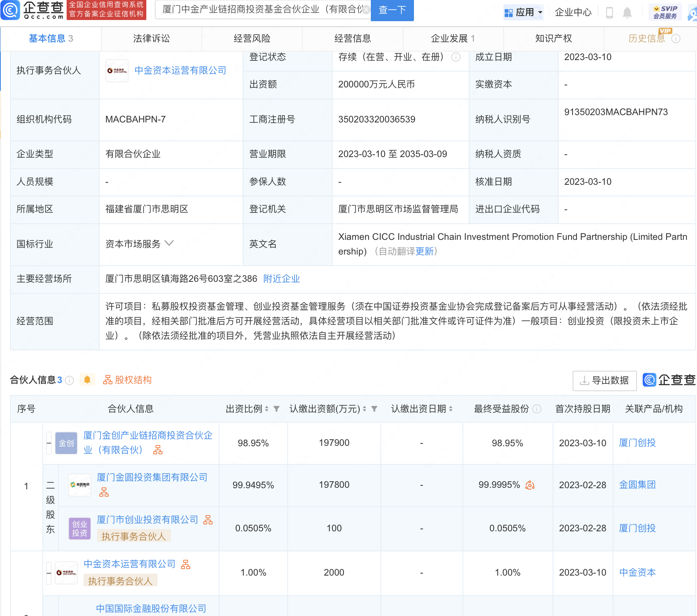Switch to 经营风险 tab
Image resolution: width=697 pixels, height=616 pixels.
pos(252,38)
